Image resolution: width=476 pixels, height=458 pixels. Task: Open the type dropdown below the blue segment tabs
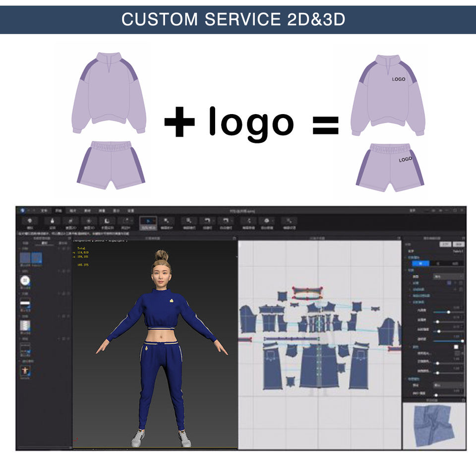tap(448, 277)
